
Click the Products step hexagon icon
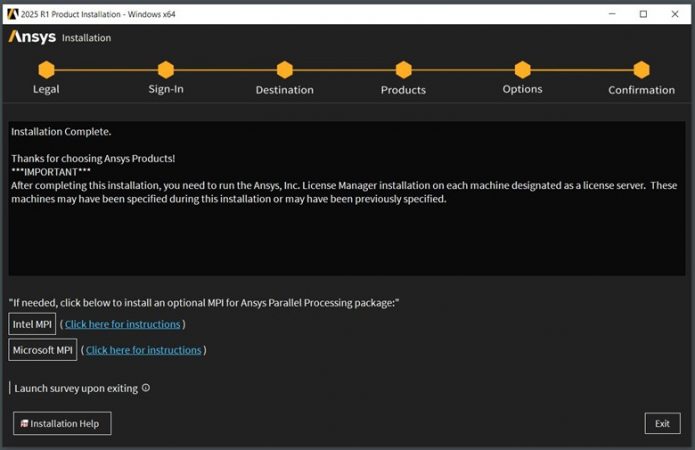point(403,70)
